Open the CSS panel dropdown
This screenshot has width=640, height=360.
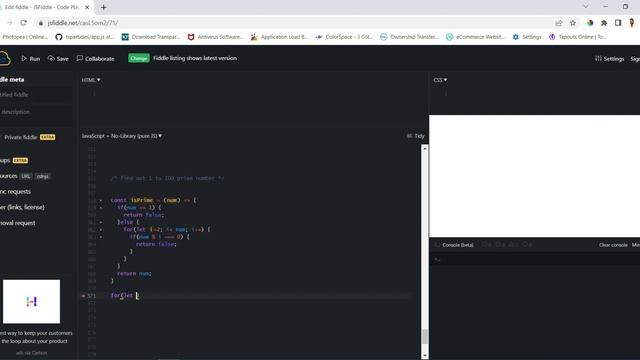[440, 80]
